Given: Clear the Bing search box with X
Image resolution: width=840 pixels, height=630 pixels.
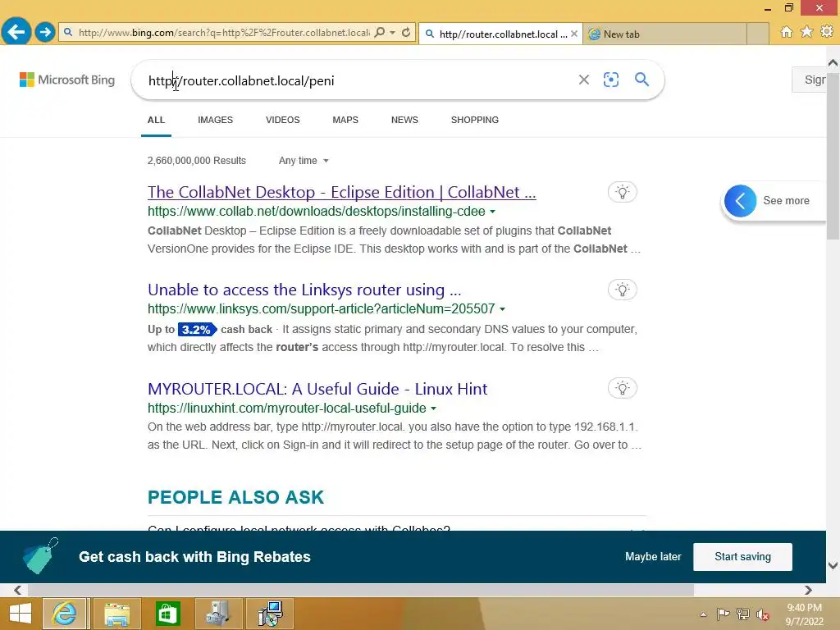Looking at the screenshot, I should 584,80.
